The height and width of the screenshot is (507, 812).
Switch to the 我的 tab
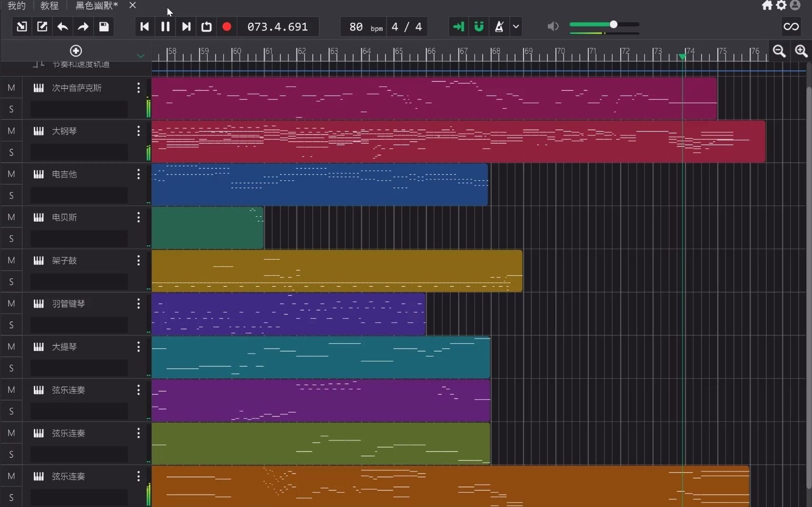point(17,5)
